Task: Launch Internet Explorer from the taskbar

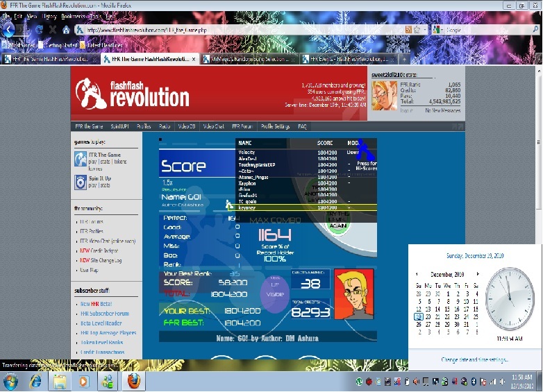Action: pos(35,382)
